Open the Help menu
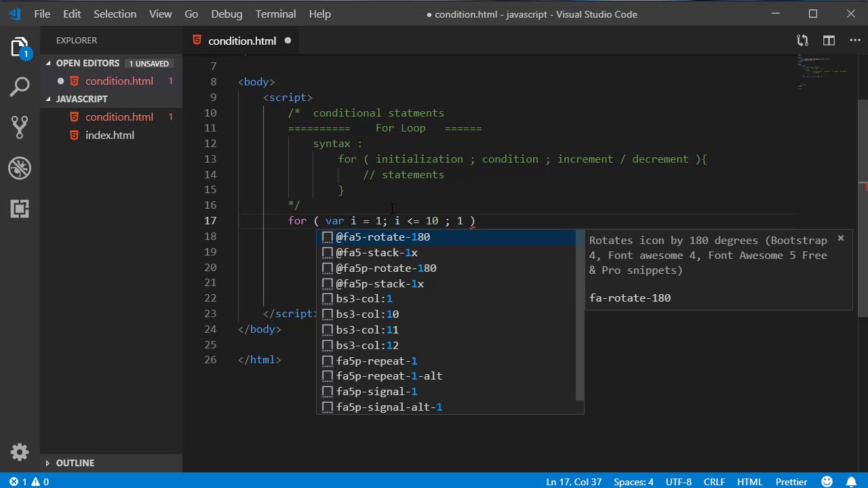 coord(320,14)
